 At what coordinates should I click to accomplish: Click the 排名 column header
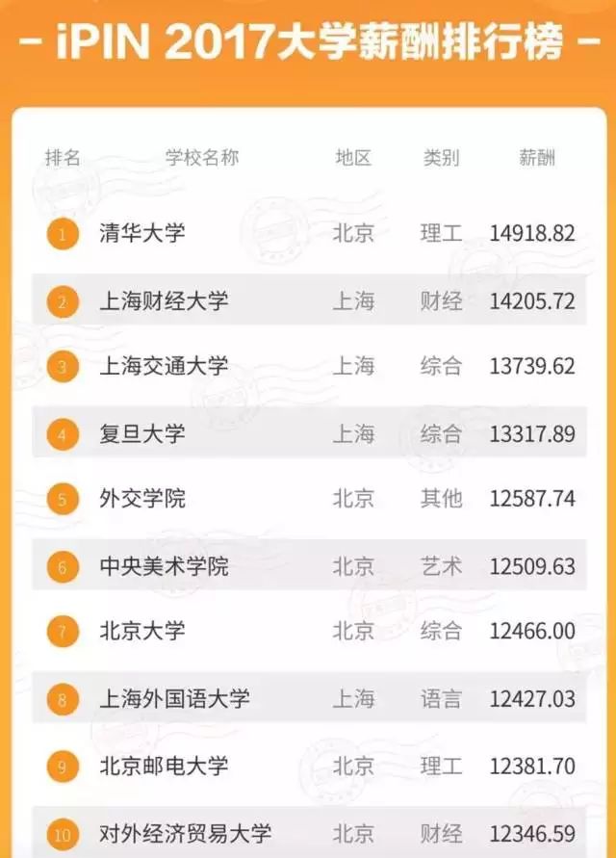pos(63,158)
